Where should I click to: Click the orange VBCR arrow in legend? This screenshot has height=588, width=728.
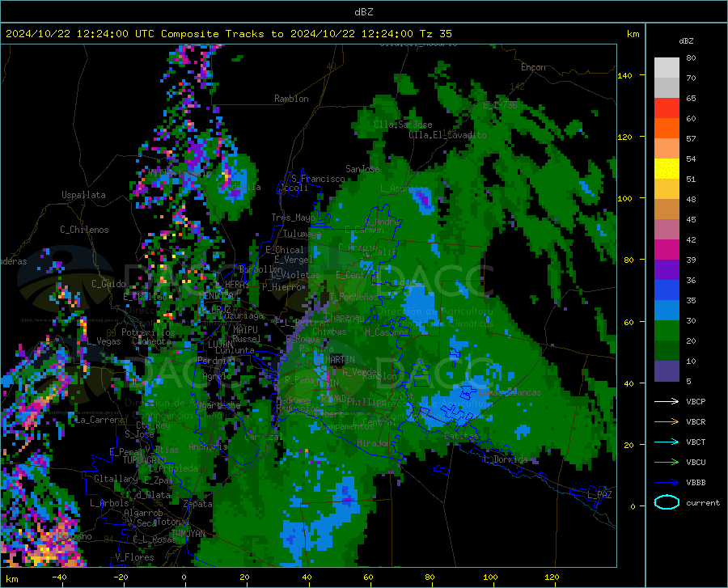667,422
